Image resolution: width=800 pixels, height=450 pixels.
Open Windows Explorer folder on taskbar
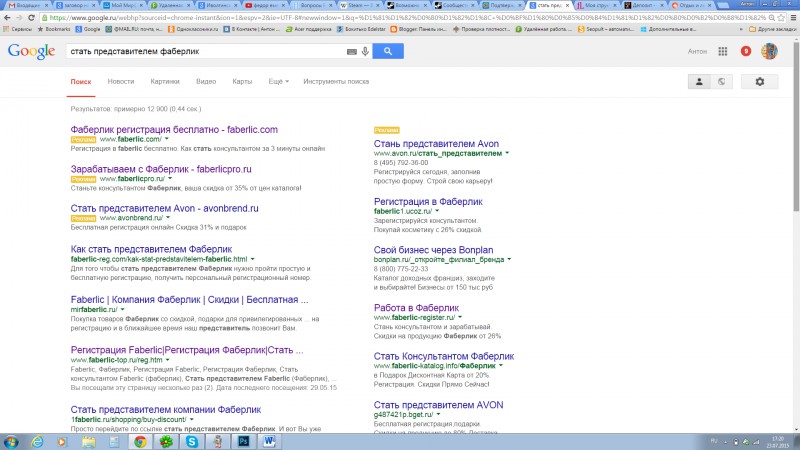[89, 442]
